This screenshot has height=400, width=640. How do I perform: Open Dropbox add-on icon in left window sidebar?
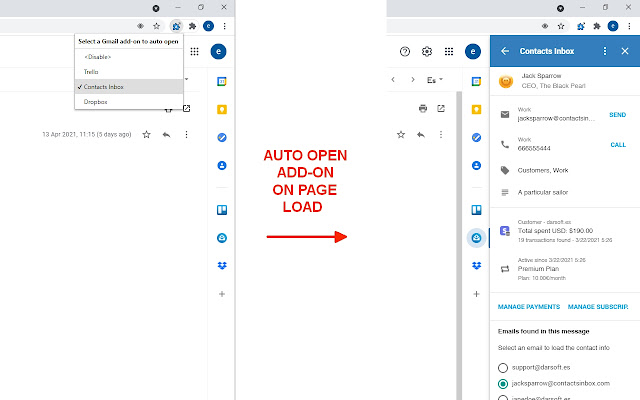222,266
